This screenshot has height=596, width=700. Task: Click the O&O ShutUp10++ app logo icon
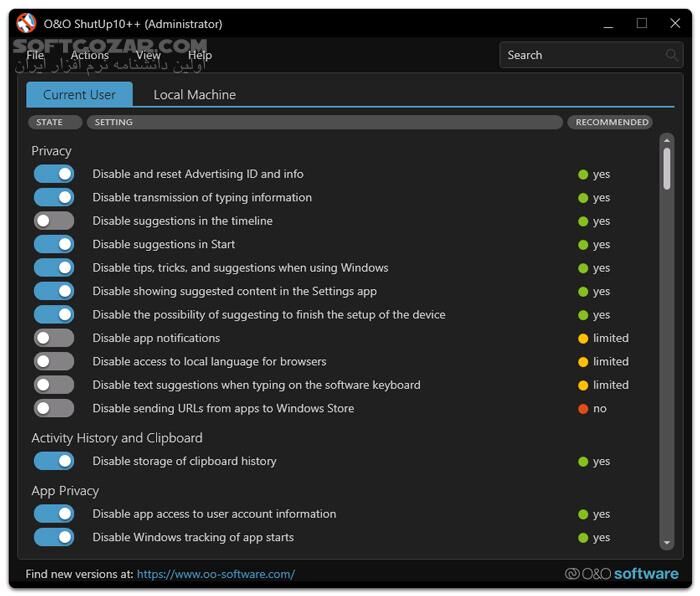coord(27,23)
